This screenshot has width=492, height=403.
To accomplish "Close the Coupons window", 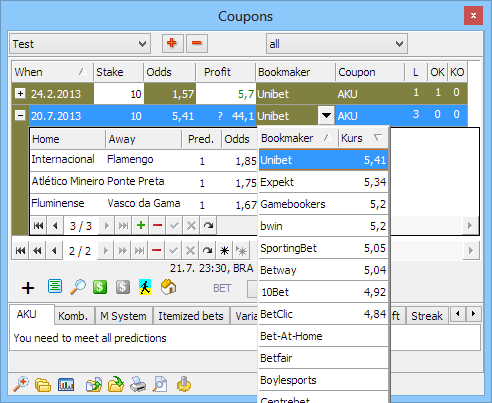I will click(473, 15).
